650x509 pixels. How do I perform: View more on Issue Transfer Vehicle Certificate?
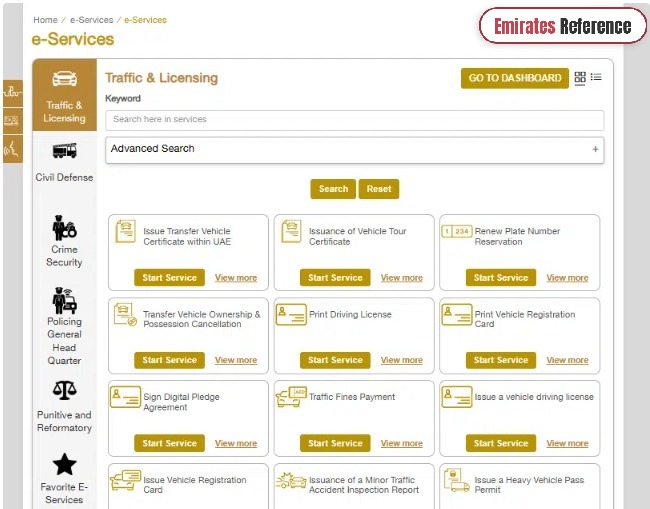[236, 278]
